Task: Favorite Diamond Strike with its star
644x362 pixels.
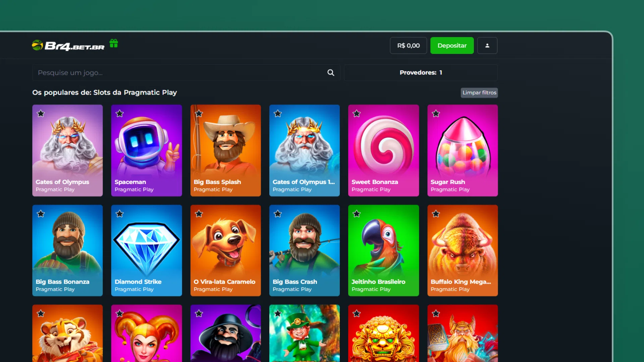Action: click(120, 214)
